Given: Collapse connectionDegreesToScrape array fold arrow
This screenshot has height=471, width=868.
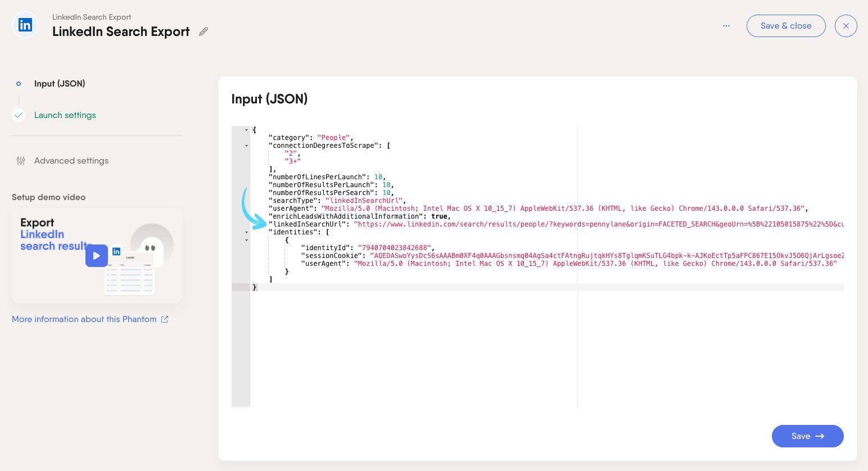Looking at the screenshot, I should (246, 146).
